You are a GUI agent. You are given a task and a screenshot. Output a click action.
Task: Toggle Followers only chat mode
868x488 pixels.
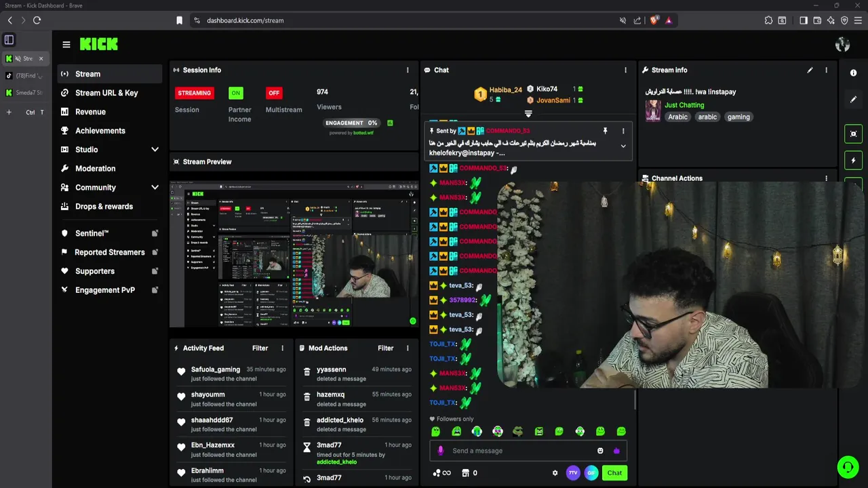452,419
